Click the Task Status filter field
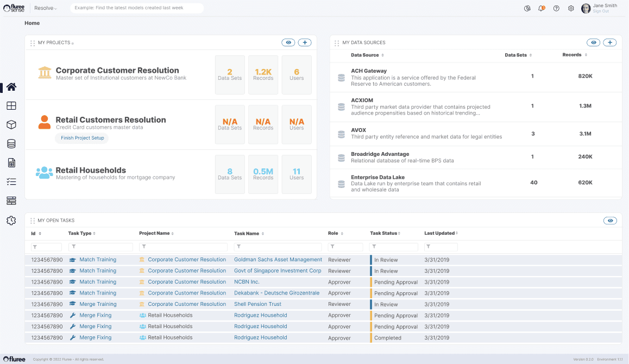Viewport: 629px width, 364px height. (394, 247)
